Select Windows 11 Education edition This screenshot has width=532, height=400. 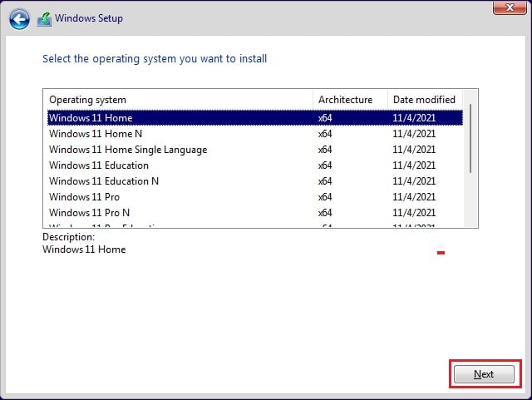pyautogui.click(x=255, y=165)
